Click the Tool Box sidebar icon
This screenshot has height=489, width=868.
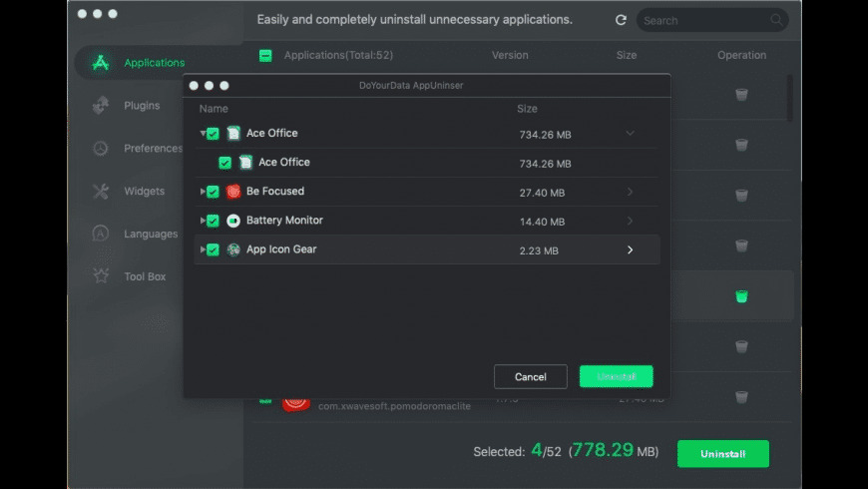[101, 276]
